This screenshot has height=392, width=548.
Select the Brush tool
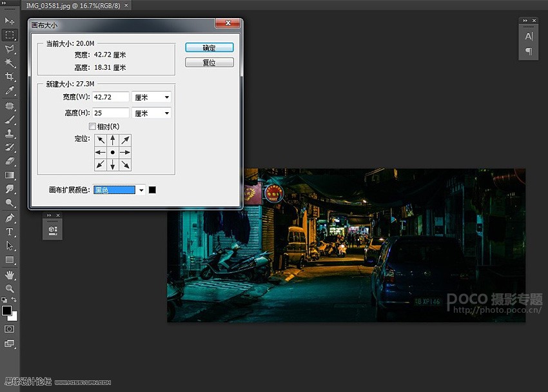click(10, 119)
